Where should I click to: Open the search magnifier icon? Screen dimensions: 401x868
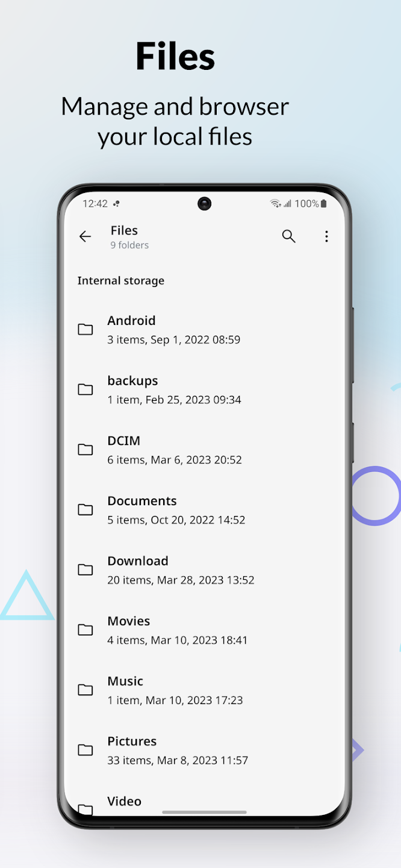tap(289, 236)
